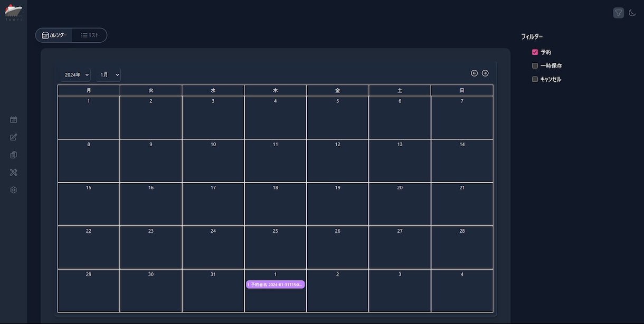Switch to the リスト view tab
The width and height of the screenshot is (644, 324).
coord(90,35)
